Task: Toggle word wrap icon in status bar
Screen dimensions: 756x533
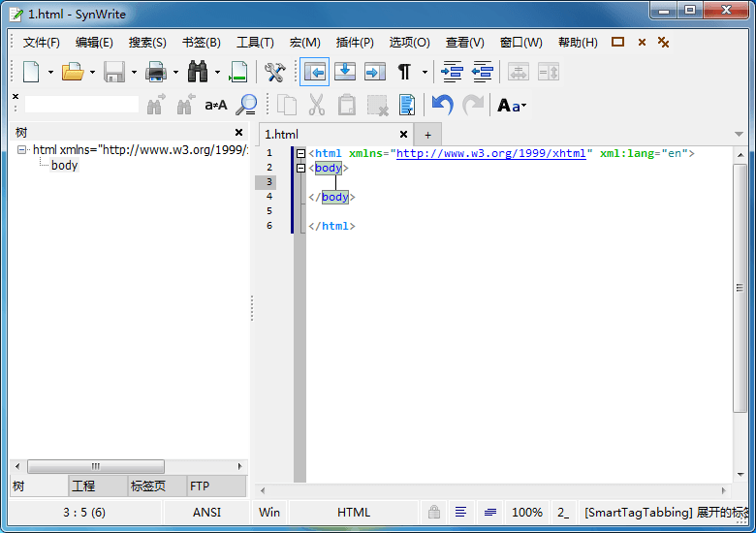Action: [x=461, y=512]
